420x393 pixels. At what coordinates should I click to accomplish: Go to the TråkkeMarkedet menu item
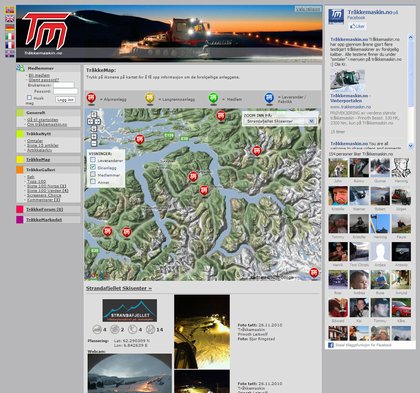pos(44,220)
